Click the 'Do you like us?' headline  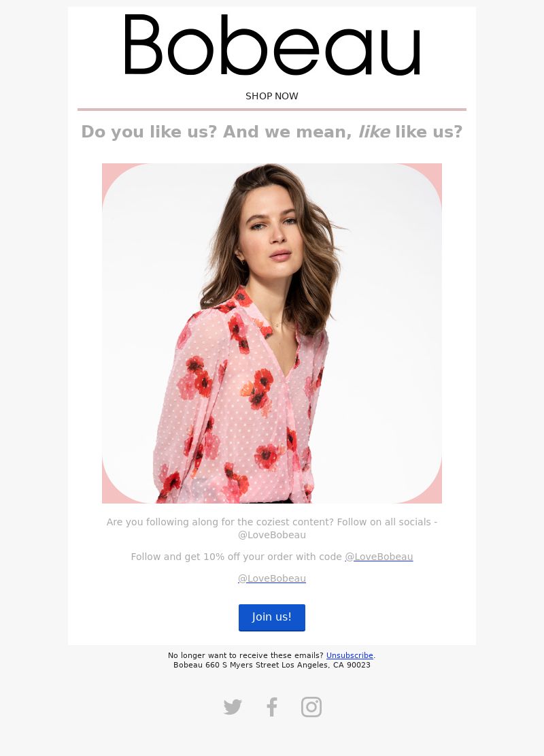[x=272, y=131]
